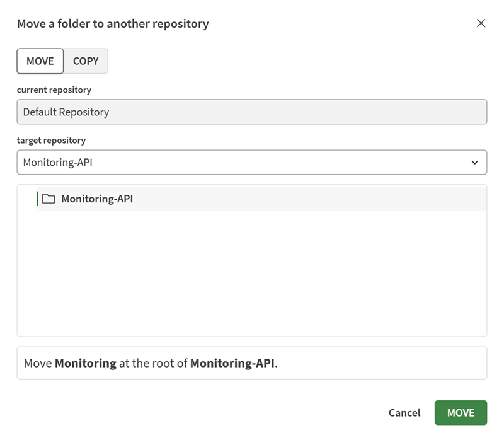The height and width of the screenshot is (435, 504).
Task: Click inside the folder tree panel
Action: tap(252, 271)
